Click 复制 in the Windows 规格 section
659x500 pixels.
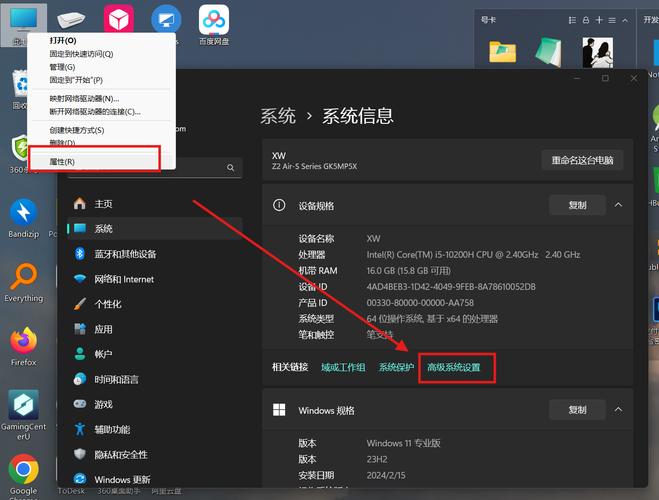click(x=577, y=410)
